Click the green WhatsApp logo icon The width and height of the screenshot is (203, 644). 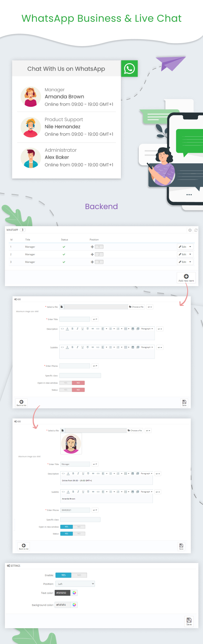pos(129,68)
